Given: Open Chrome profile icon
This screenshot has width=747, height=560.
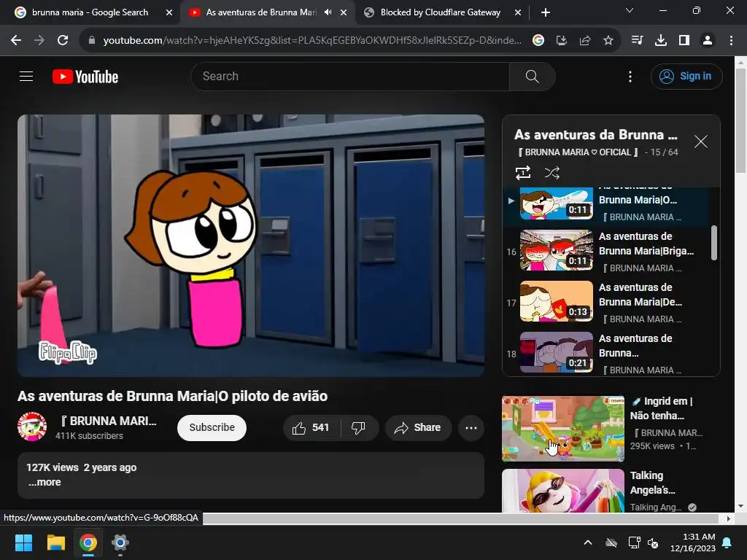Looking at the screenshot, I should [708, 41].
